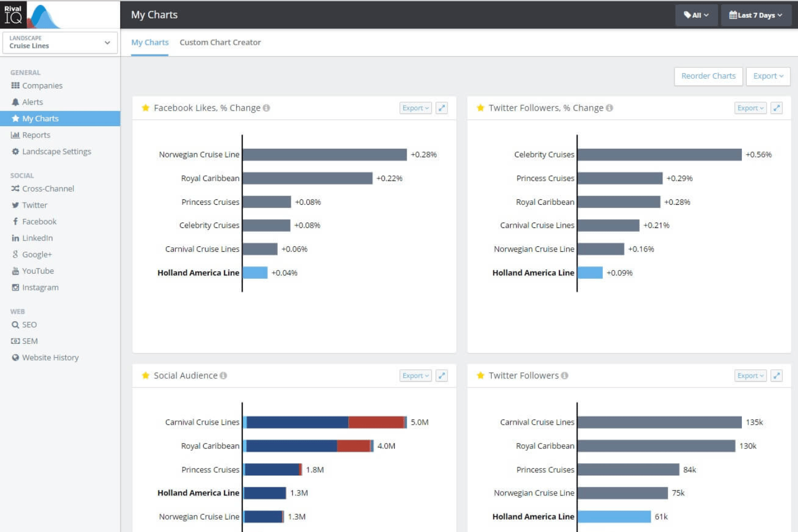Open the All tags filter dropdown
The image size is (798, 532).
pyautogui.click(x=696, y=15)
